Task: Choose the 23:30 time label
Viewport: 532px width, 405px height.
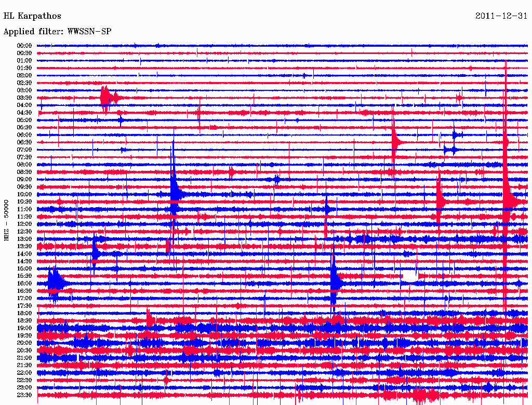Action: tap(24, 395)
